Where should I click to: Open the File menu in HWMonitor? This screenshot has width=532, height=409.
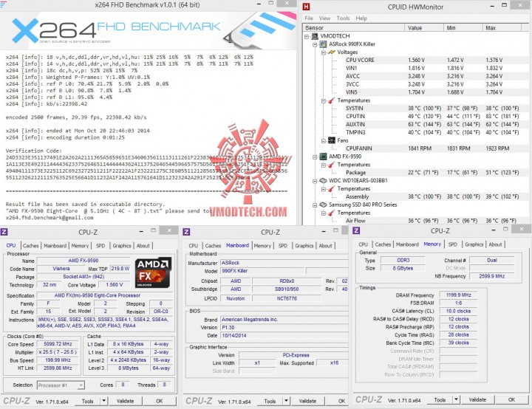309,18
